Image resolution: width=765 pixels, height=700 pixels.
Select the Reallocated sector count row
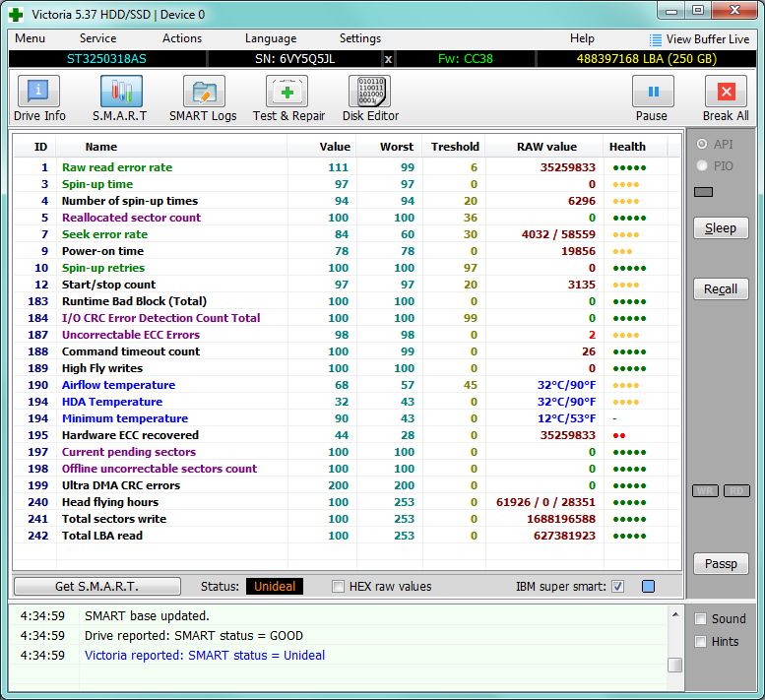347,218
